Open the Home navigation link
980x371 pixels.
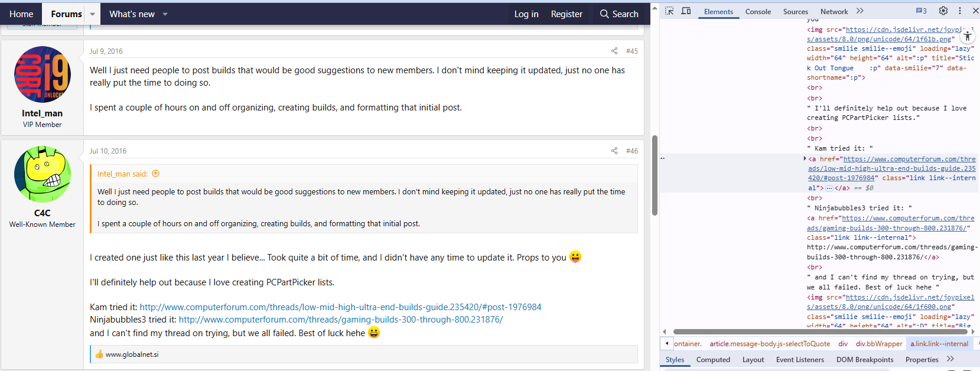(x=21, y=14)
